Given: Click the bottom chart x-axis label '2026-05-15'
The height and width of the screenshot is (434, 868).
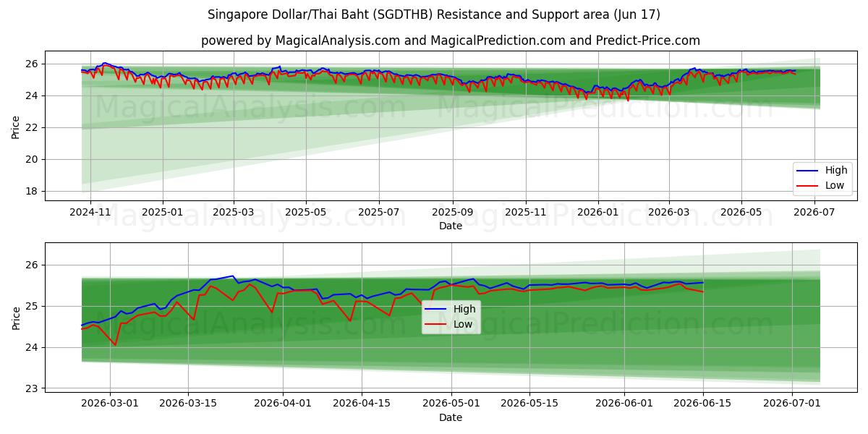Looking at the screenshot, I should [x=529, y=404].
